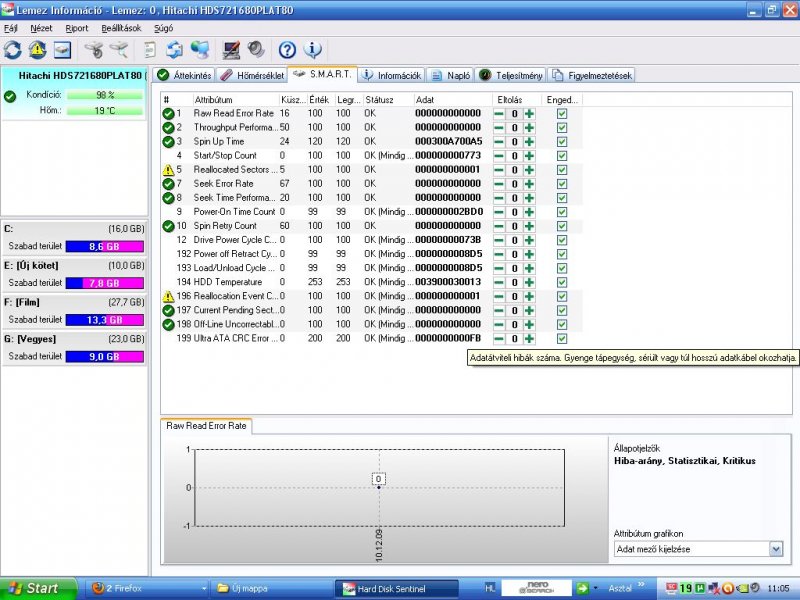Click the second grayed disk test icon

tap(119, 50)
